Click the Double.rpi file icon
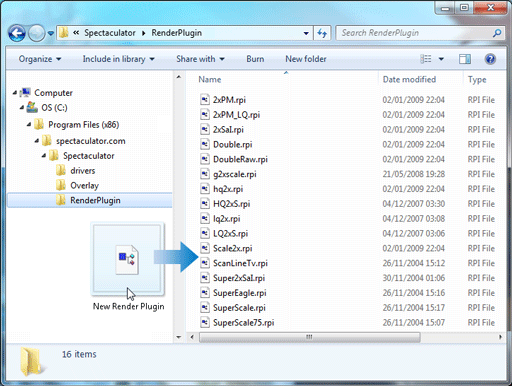 [x=205, y=144]
